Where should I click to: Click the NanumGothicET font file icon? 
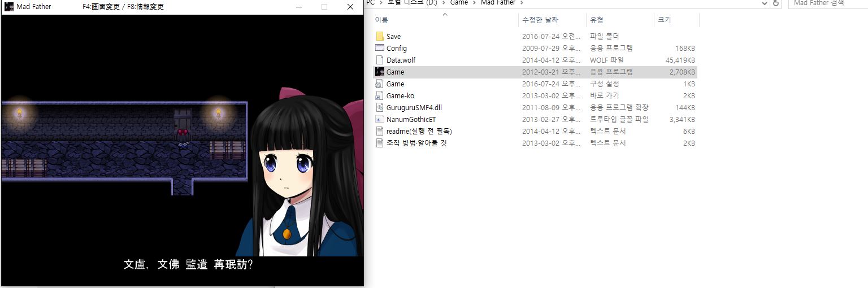(x=380, y=119)
